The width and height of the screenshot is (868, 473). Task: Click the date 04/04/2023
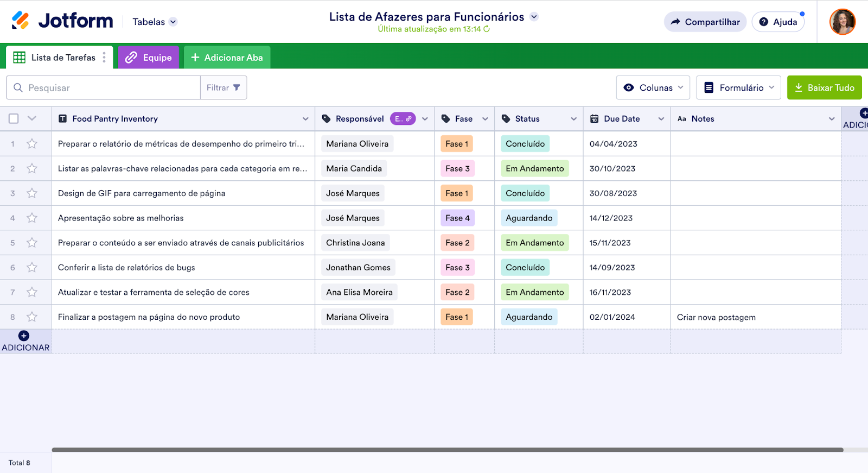click(614, 144)
